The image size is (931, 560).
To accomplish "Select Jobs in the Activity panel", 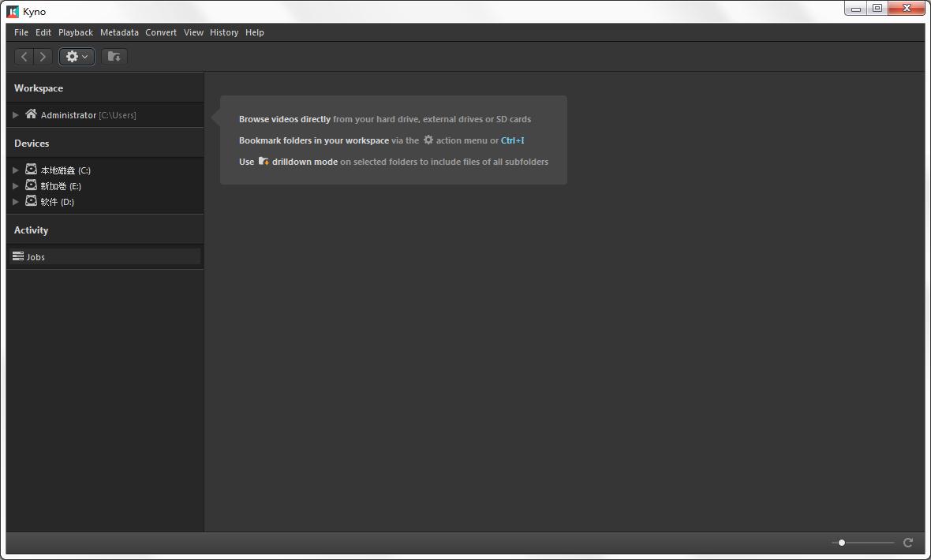I will tap(36, 257).
